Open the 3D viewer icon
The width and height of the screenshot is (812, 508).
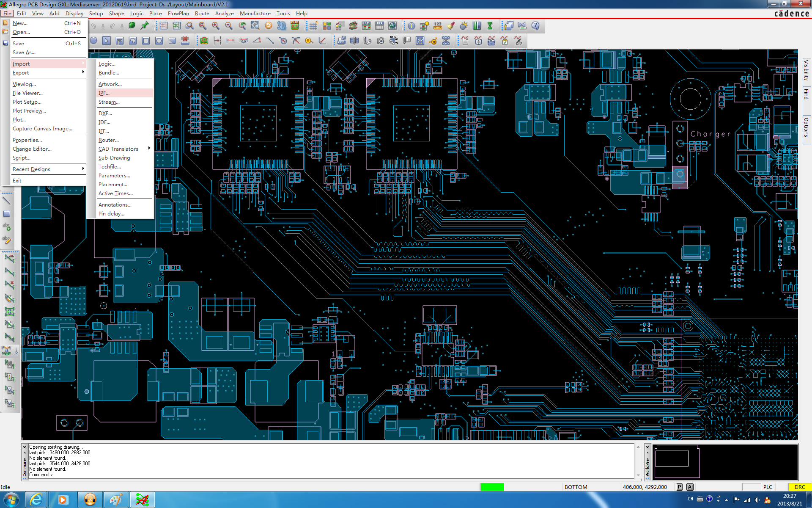click(281, 26)
